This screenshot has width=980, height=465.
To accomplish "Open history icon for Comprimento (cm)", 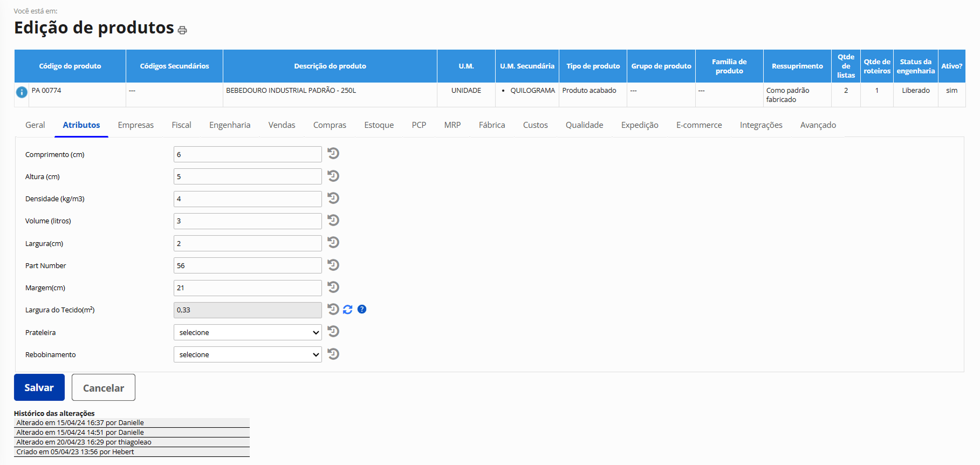I will coord(333,154).
